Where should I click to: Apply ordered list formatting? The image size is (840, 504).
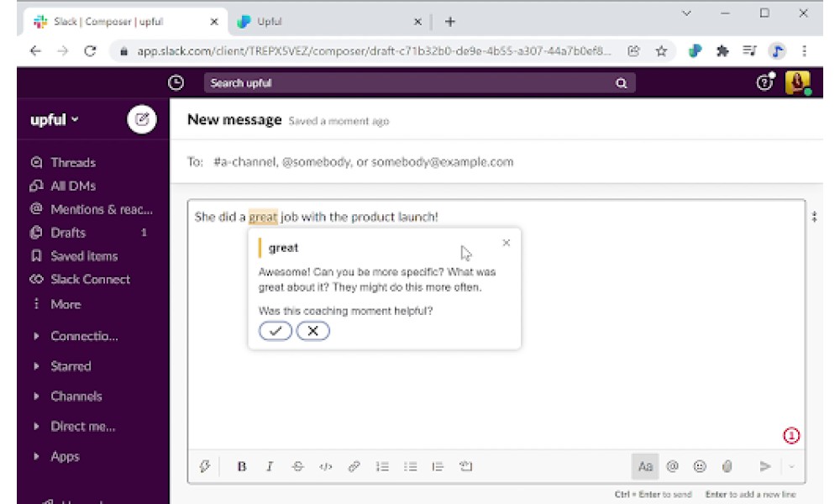(x=382, y=466)
